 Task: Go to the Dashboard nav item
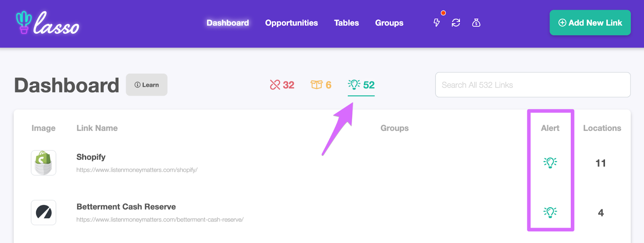coord(228,23)
